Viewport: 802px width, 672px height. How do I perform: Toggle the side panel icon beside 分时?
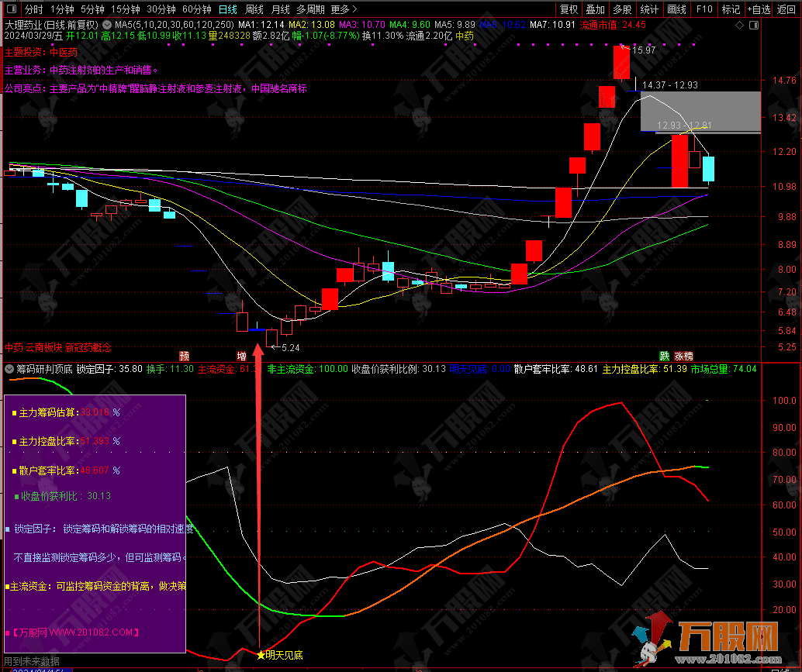[x=12, y=9]
